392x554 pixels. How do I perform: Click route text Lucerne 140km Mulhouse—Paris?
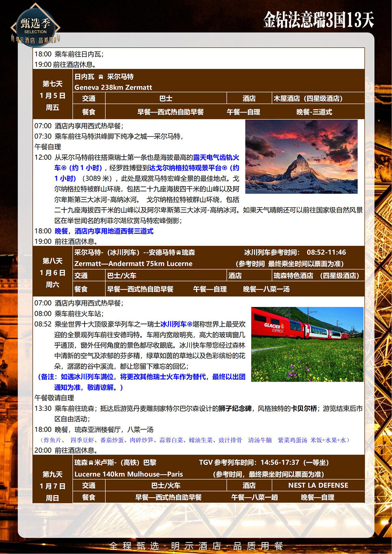129,474
